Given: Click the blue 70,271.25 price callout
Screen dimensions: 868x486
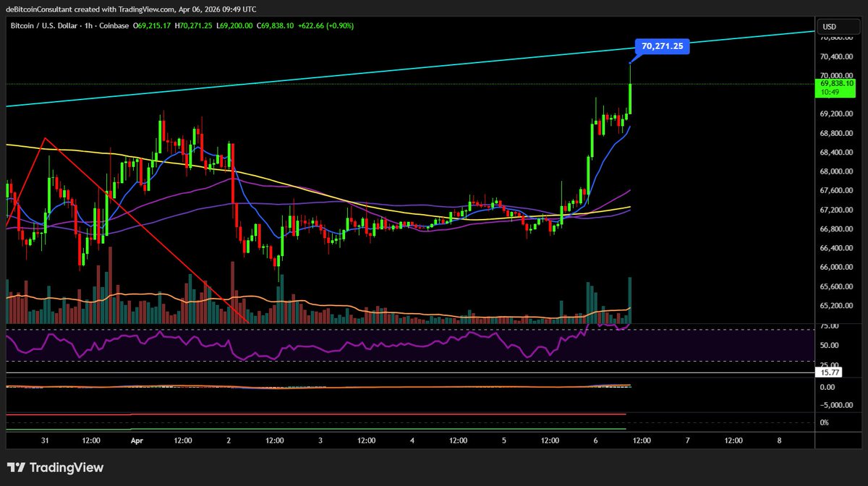Looking at the screenshot, I should [x=662, y=46].
